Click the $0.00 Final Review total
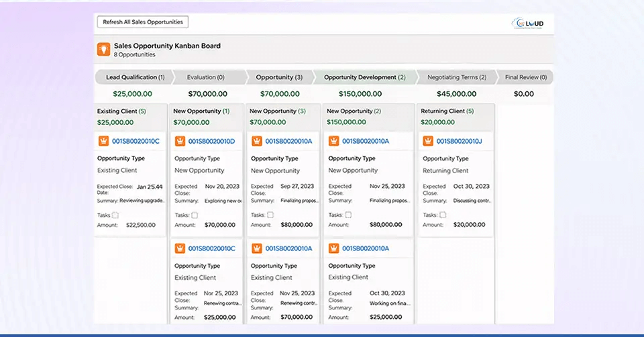Image resolution: width=644 pixels, height=337 pixels. [x=524, y=94]
